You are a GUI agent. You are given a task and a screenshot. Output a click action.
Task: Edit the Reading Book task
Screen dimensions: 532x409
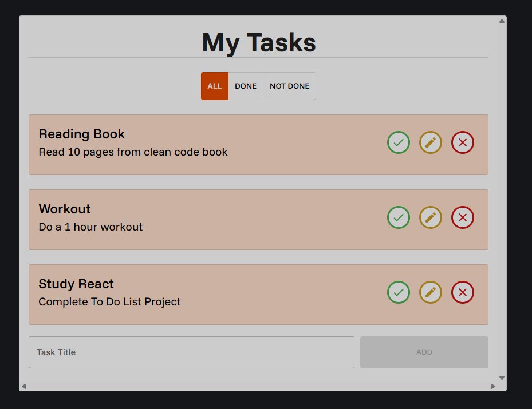pos(430,142)
